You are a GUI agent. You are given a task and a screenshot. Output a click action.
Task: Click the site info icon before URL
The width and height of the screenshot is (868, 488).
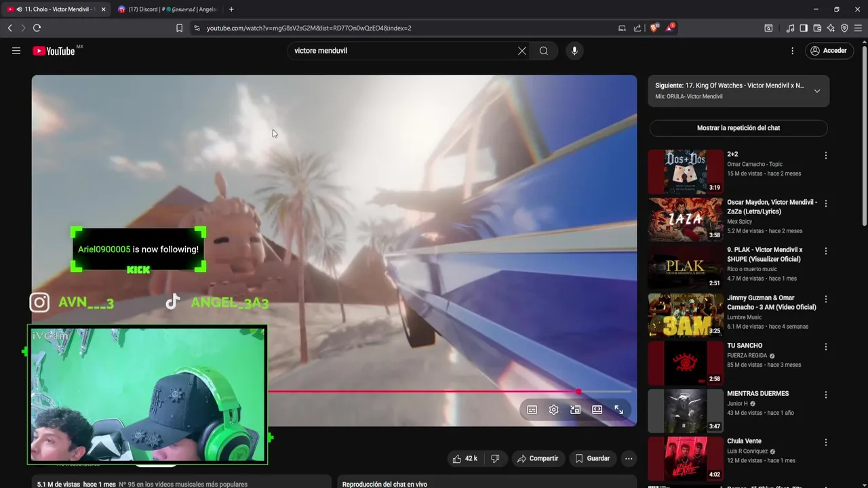point(197,28)
